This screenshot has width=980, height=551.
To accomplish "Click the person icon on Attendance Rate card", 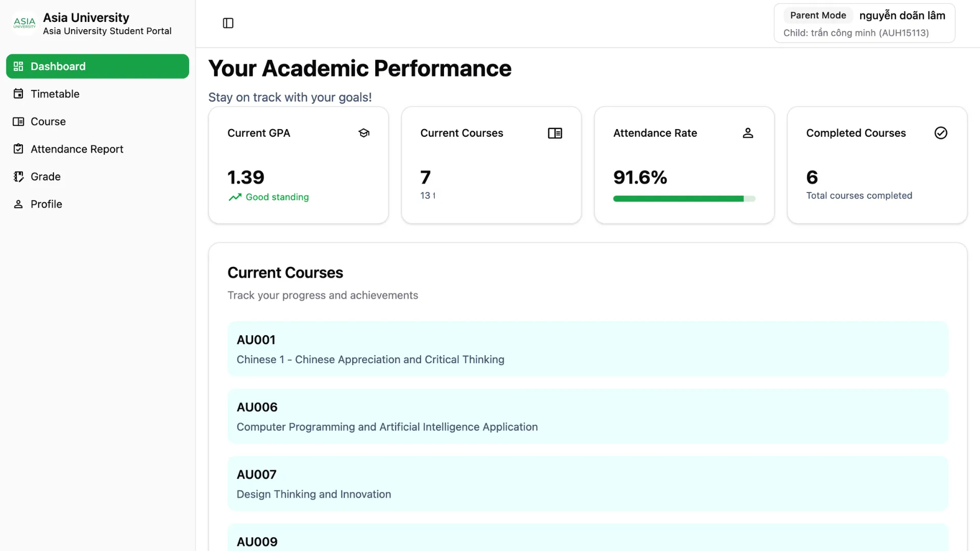I will [748, 133].
